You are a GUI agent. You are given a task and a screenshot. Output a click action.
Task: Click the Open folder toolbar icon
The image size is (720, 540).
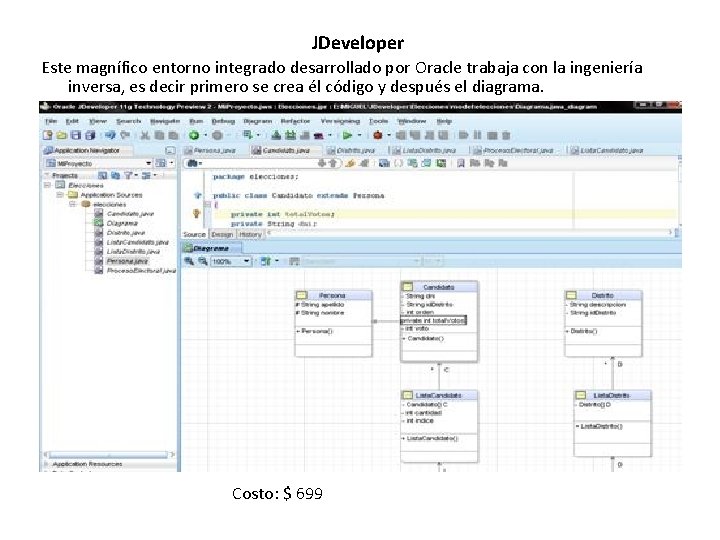pos(62,135)
